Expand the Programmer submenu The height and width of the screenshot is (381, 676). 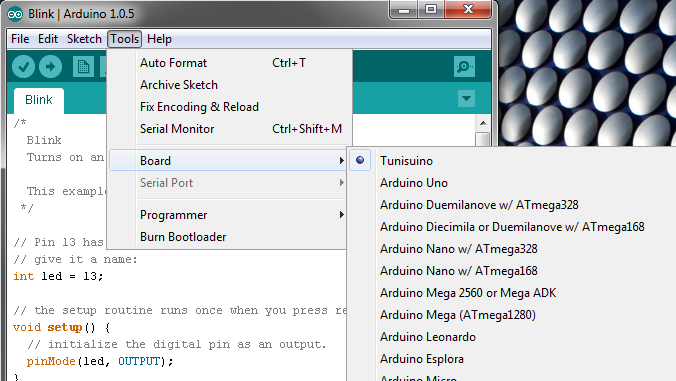click(228, 215)
